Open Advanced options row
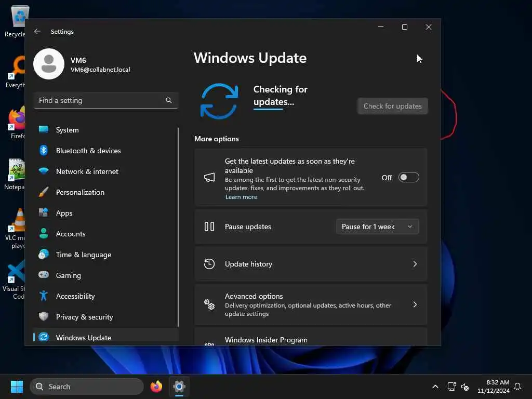This screenshot has height=399, width=532. click(311, 304)
